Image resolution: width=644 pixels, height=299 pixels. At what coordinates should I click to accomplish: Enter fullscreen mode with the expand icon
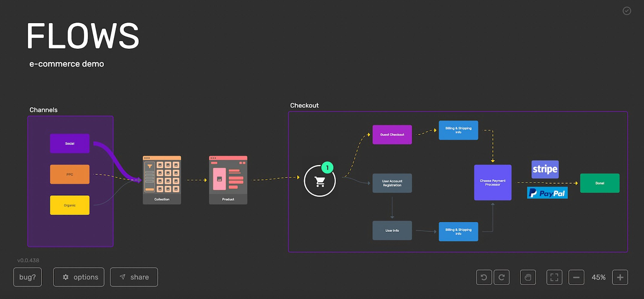coord(554,277)
